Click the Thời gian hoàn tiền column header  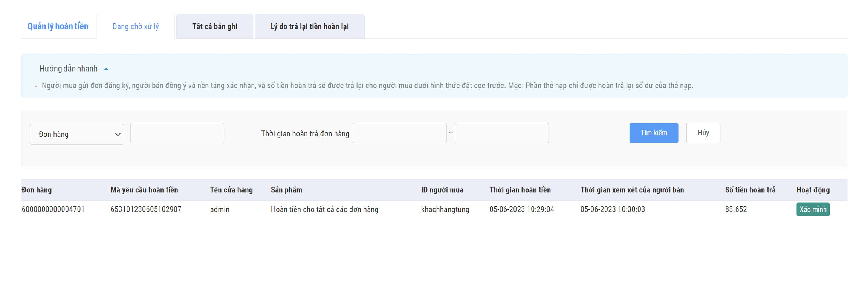(520, 190)
